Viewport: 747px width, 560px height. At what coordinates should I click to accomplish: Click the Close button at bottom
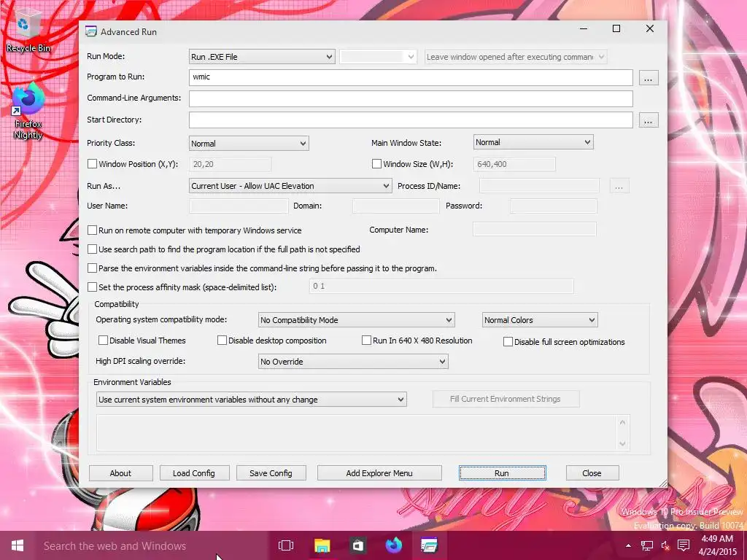(592, 472)
